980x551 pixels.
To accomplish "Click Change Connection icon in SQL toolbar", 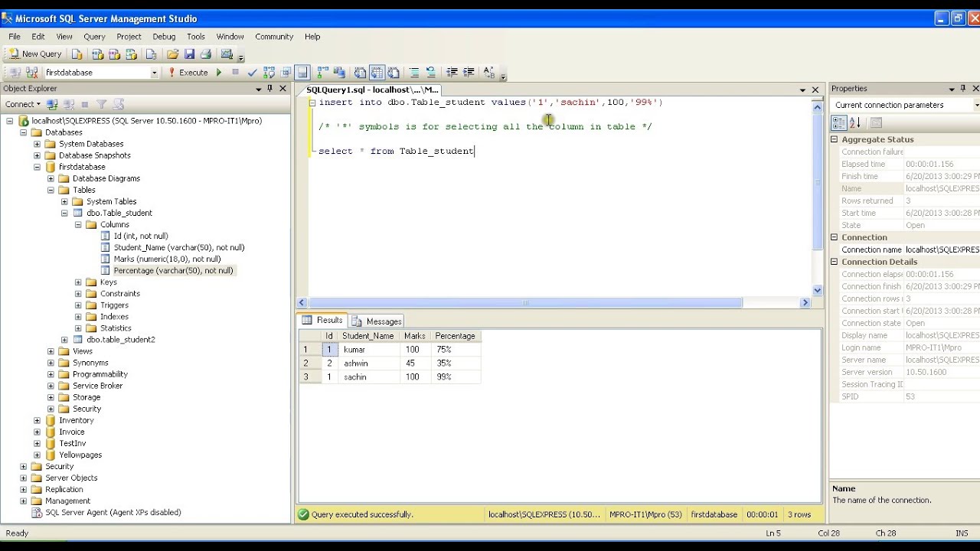I will click(x=32, y=73).
